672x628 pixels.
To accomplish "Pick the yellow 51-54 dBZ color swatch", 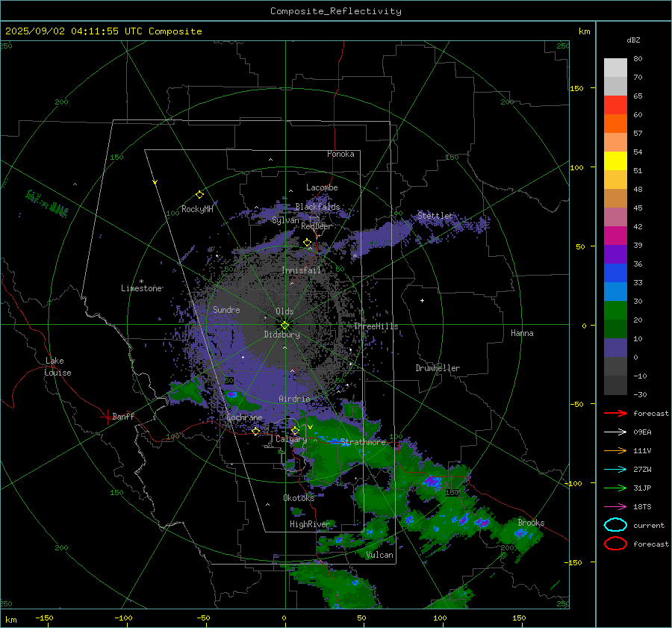I will 615,161.
